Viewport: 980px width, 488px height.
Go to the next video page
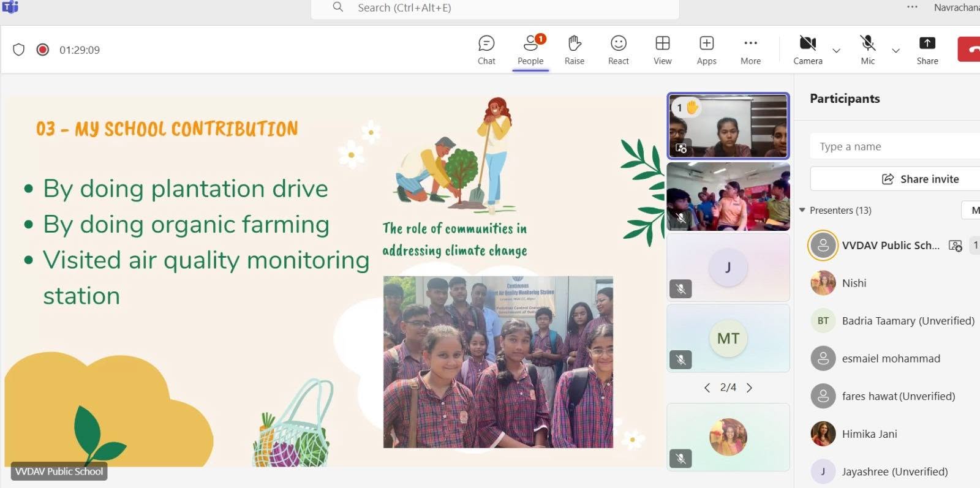tap(749, 388)
